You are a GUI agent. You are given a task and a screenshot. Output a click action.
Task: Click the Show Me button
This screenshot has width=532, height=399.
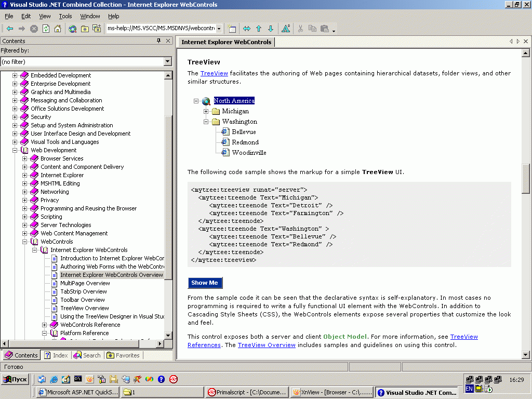205,283
